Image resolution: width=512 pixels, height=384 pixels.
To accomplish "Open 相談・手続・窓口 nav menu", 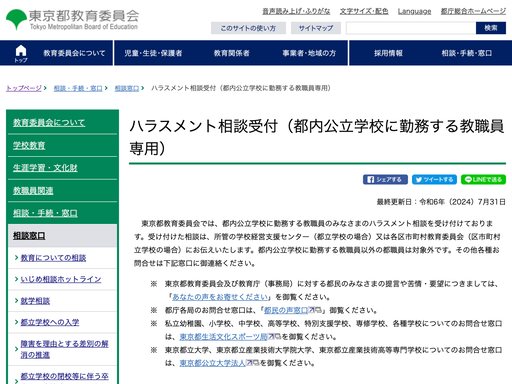I will (x=467, y=53).
